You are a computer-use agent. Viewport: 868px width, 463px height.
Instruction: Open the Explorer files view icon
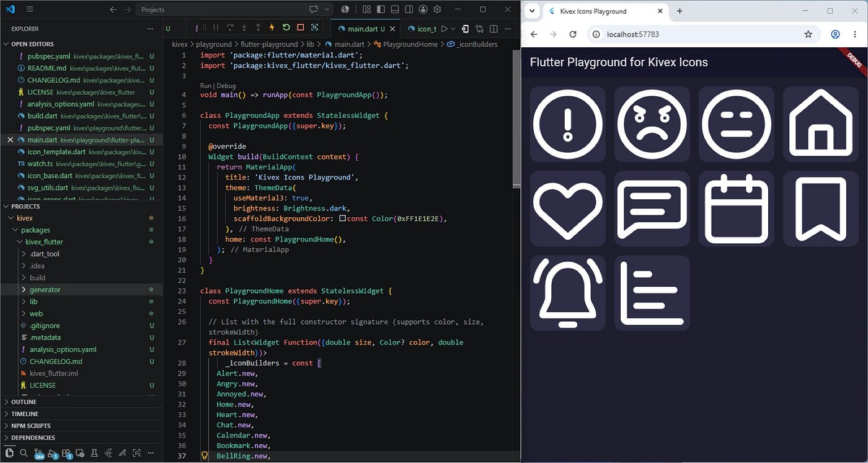[x=9, y=453]
